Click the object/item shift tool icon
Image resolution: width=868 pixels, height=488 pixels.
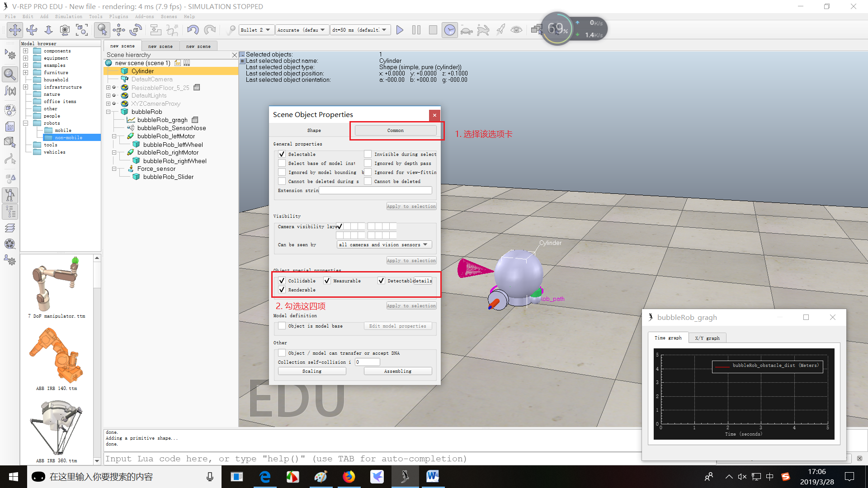pos(119,30)
